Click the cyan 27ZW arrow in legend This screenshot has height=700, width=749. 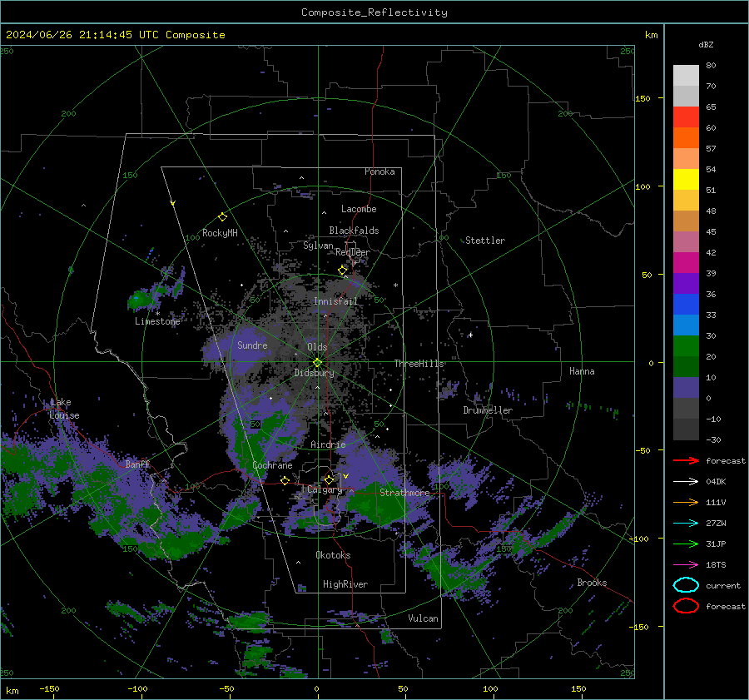click(686, 524)
